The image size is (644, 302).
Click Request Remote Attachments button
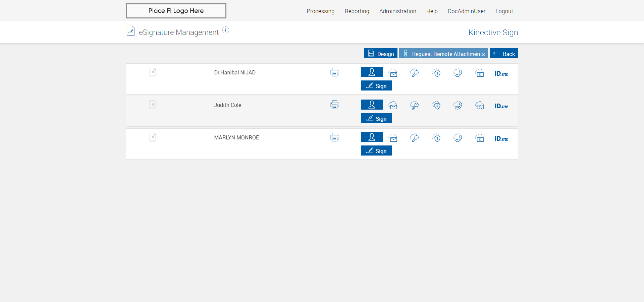point(443,54)
